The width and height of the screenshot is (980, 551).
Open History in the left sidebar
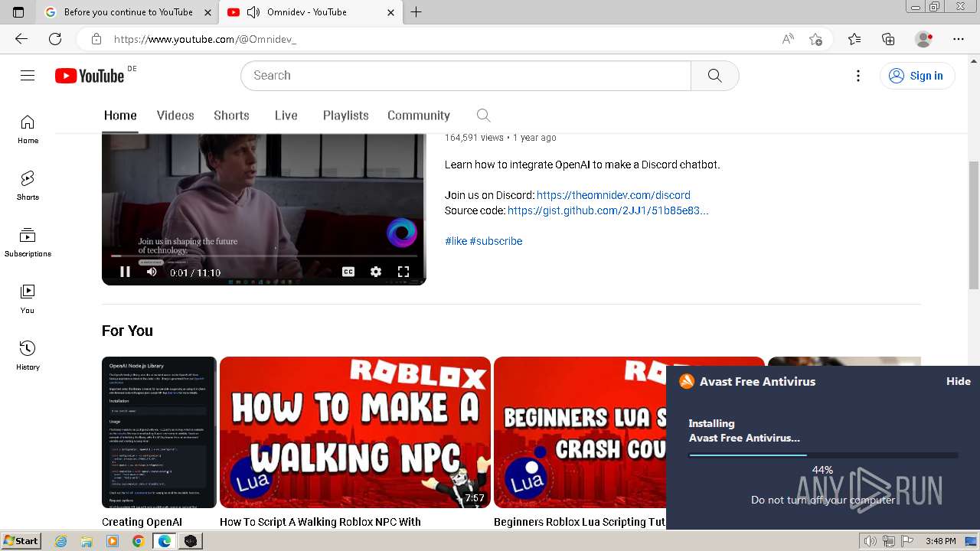click(x=28, y=356)
